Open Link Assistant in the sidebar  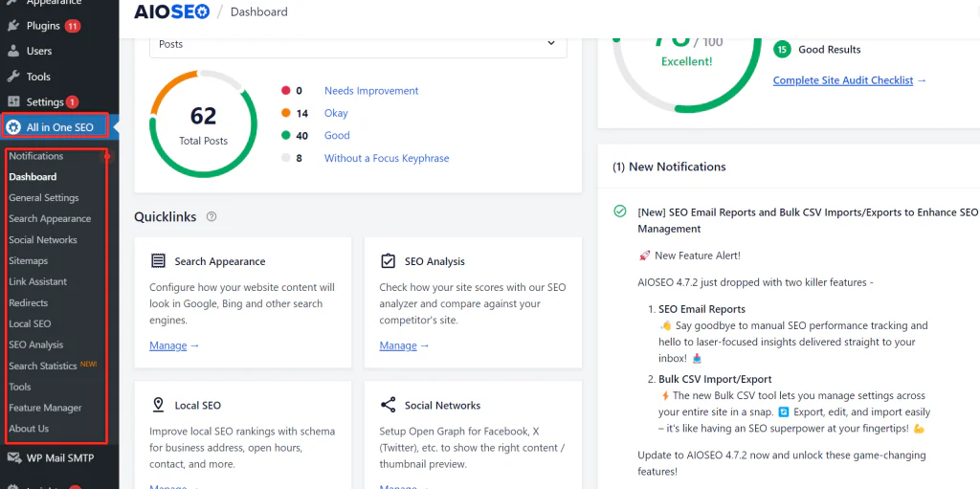[38, 282]
